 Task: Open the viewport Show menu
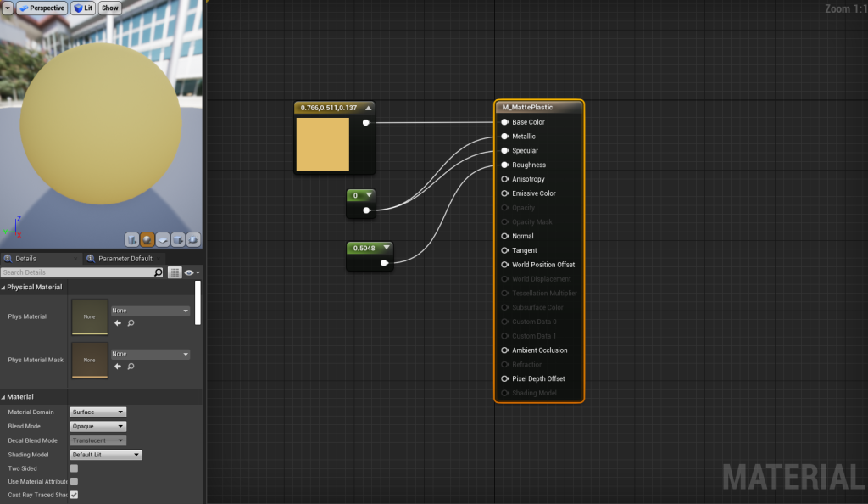110,8
